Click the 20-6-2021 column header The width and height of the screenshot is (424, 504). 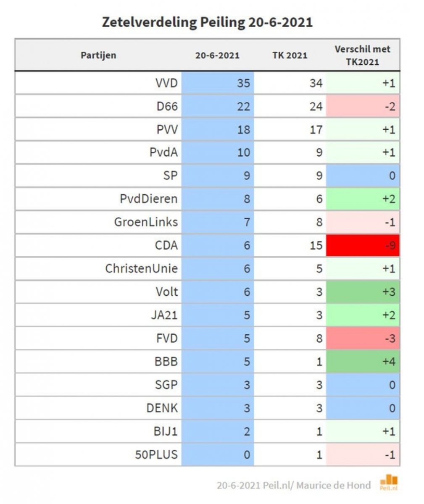point(217,55)
